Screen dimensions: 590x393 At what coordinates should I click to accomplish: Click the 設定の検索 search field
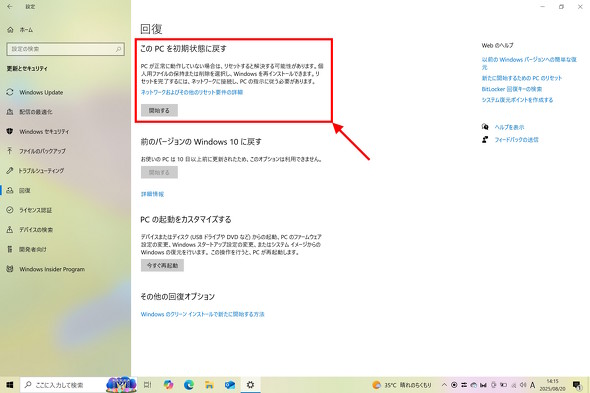click(x=65, y=49)
